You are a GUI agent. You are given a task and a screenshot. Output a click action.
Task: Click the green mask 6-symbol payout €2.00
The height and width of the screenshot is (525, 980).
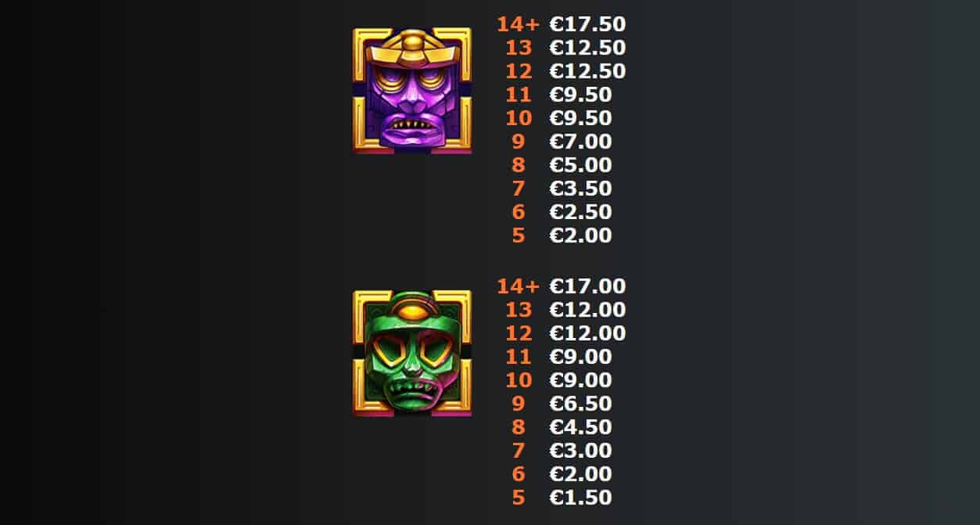pos(581,474)
